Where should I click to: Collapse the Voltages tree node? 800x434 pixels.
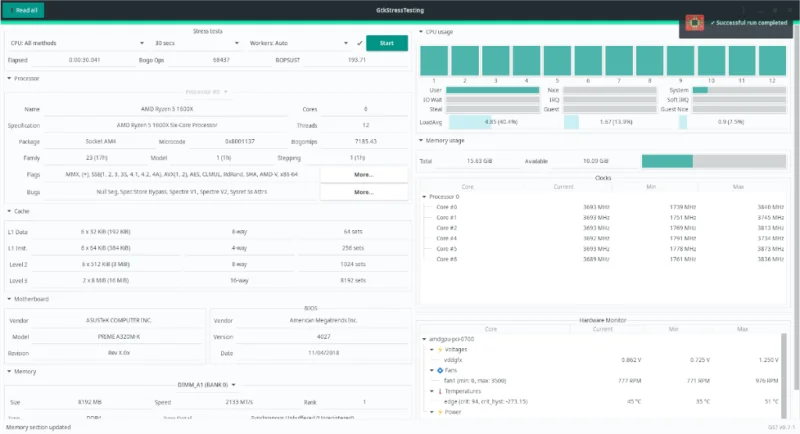(x=432, y=350)
